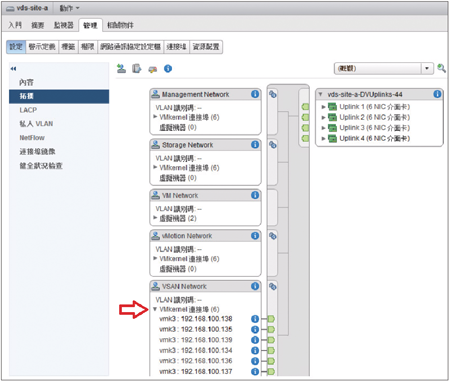Expand VMkernel ports under Storage Network
Screen dimensions: 450x382
[155, 167]
